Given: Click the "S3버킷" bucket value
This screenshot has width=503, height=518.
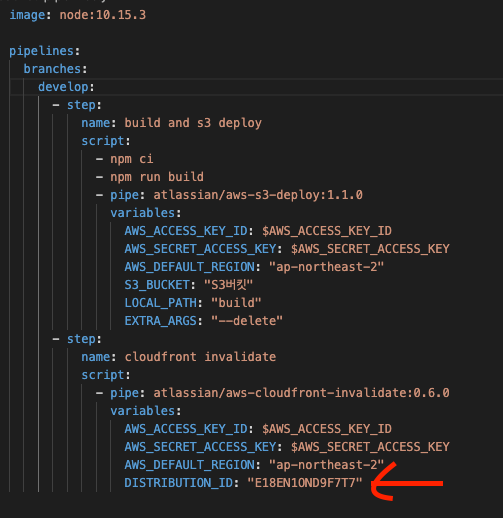Looking at the screenshot, I should pyautogui.click(x=228, y=285).
